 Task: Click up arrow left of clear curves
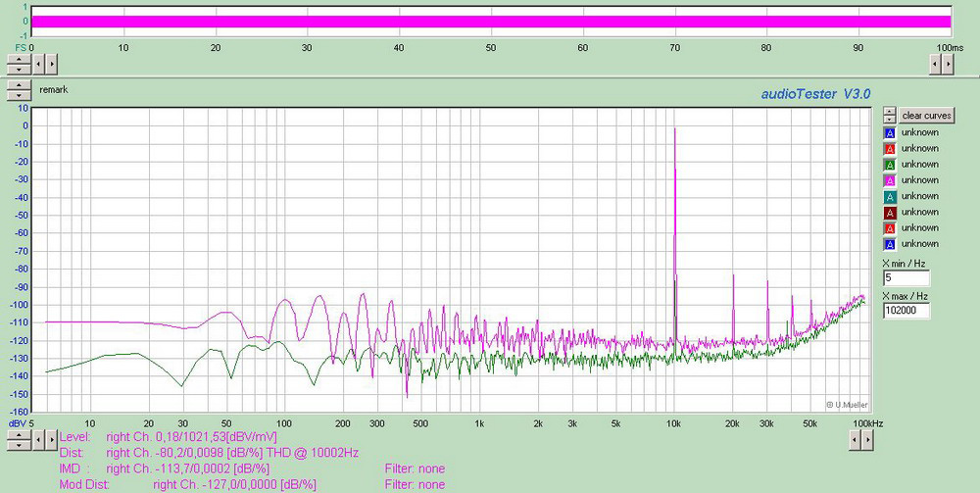(889, 111)
